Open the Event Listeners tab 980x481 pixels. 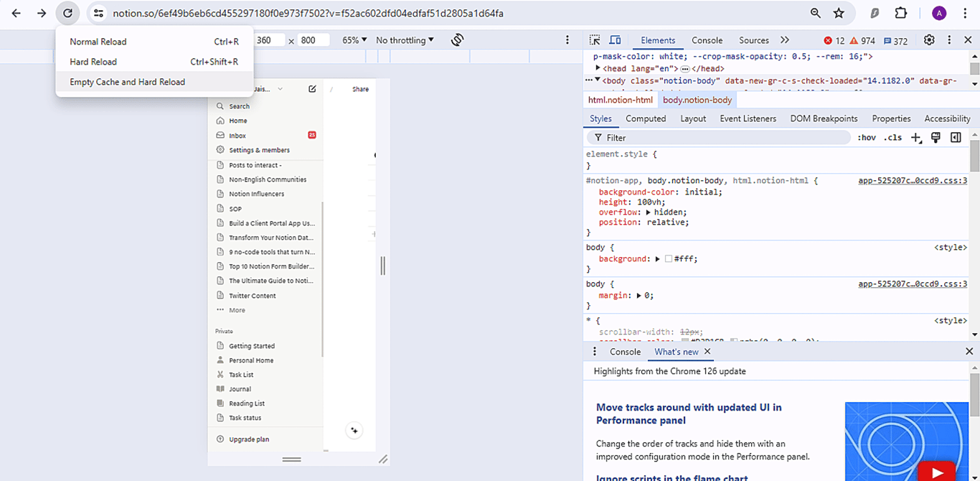click(x=748, y=118)
